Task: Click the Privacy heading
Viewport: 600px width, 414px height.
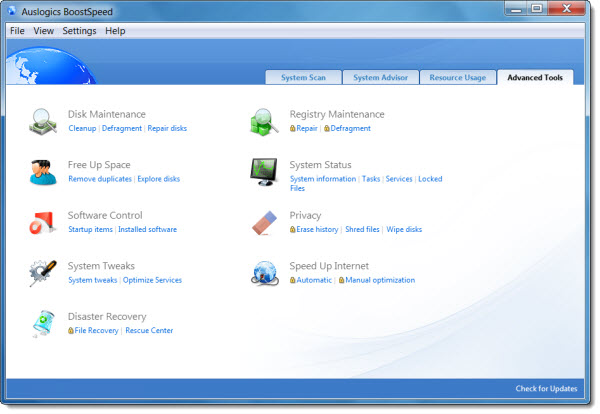Action: pyautogui.click(x=305, y=215)
